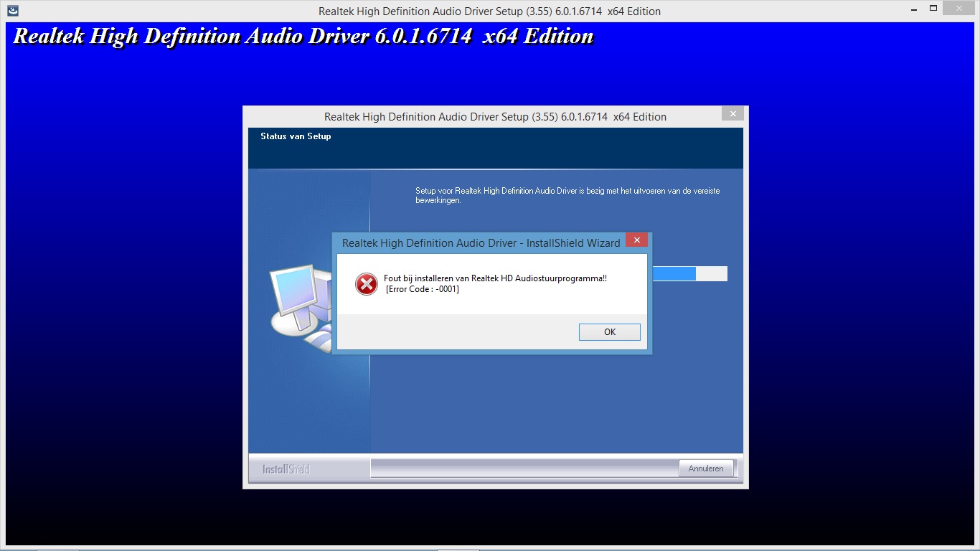Click the InstallShield logo
Screen dimensions: 980x551
coord(286,469)
